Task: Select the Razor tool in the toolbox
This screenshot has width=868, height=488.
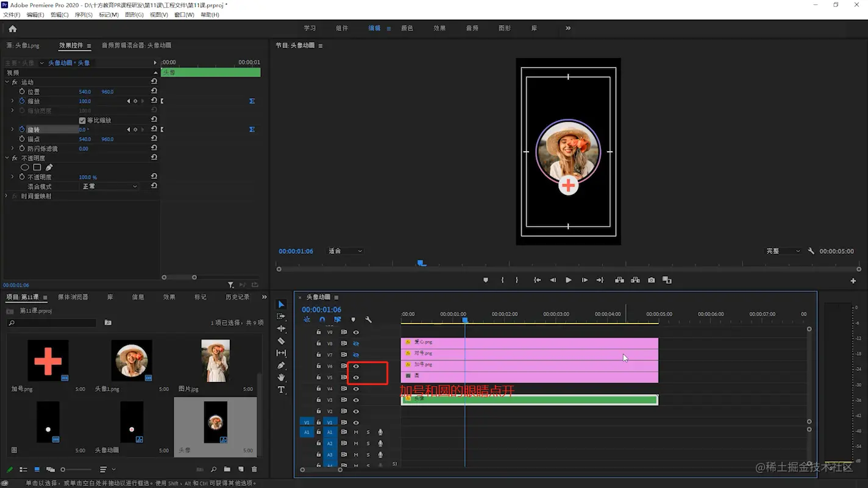Action: pyautogui.click(x=281, y=341)
